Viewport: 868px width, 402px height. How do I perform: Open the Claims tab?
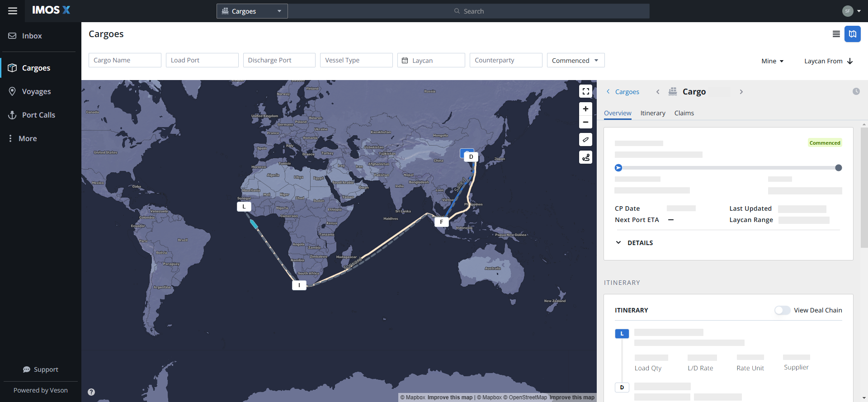coord(684,113)
